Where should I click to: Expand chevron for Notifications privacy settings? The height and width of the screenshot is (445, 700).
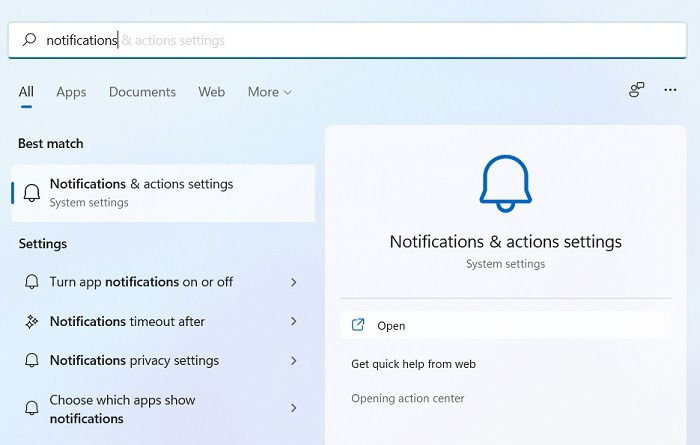click(x=293, y=361)
